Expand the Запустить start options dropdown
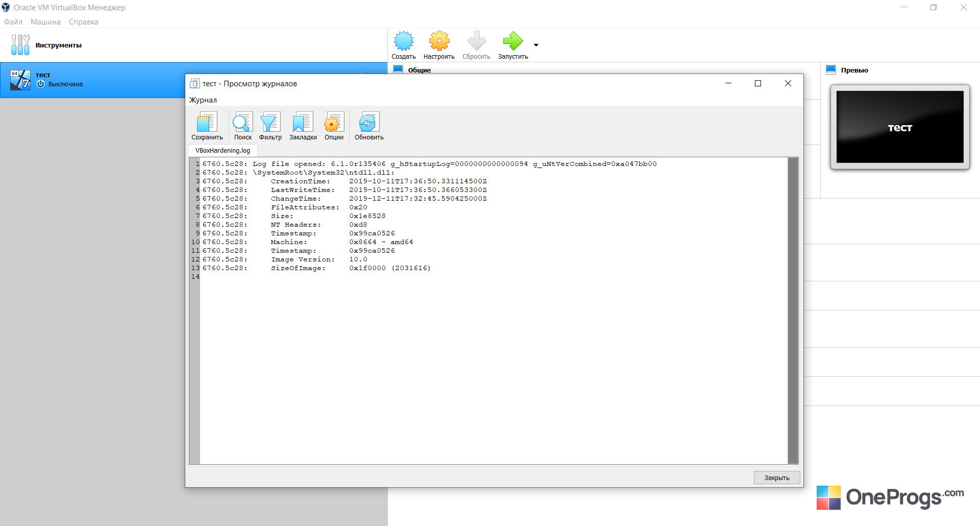The image size is (980, 526). (536, 45)
